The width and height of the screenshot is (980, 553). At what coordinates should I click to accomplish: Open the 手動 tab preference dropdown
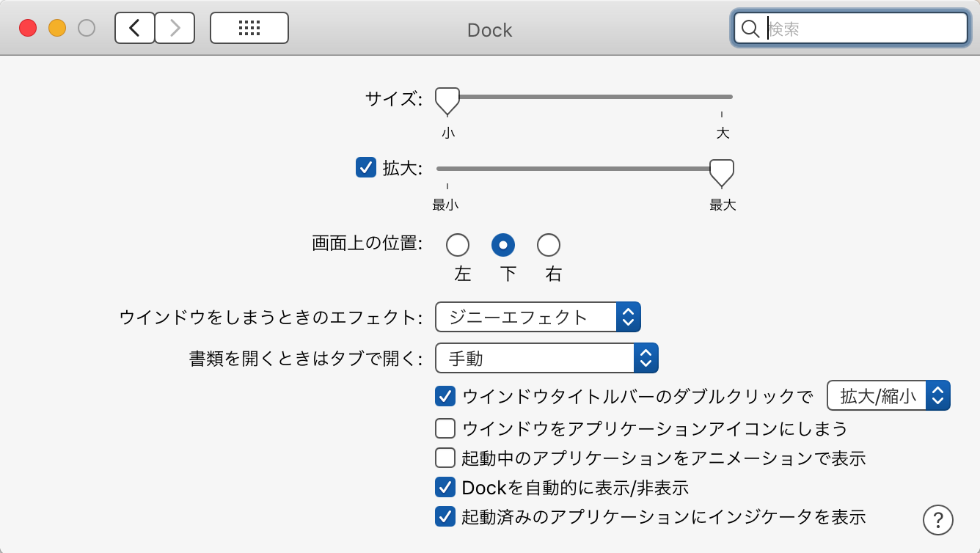pos(547,358)
